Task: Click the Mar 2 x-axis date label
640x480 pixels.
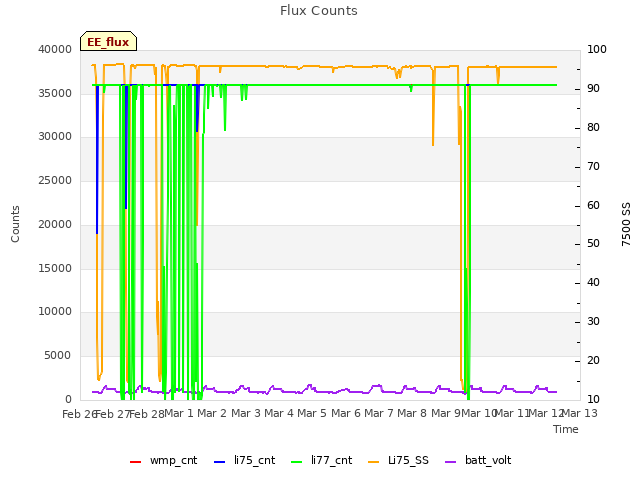Action: [x=211, y=413]
